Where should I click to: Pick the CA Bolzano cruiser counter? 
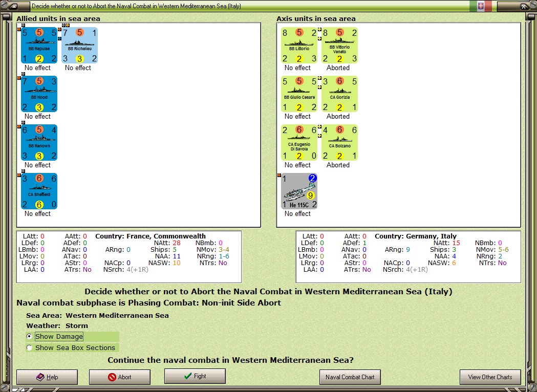pos(340,143)
